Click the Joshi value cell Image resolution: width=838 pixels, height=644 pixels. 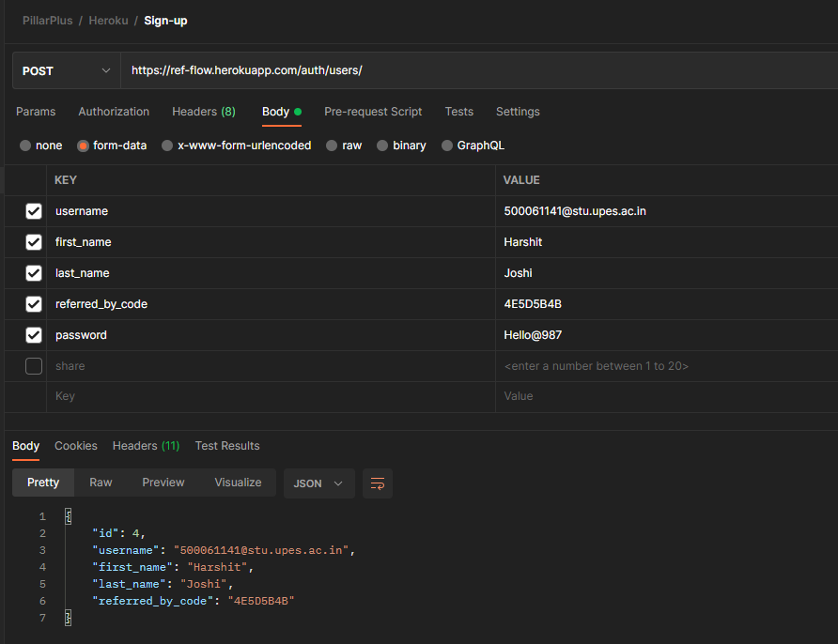(666, 273)
